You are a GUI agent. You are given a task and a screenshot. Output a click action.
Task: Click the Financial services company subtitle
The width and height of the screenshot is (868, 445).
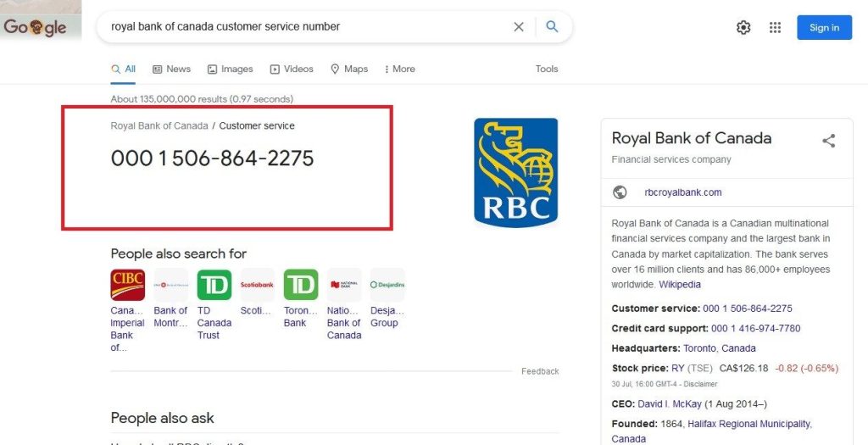tap(671, 159)
